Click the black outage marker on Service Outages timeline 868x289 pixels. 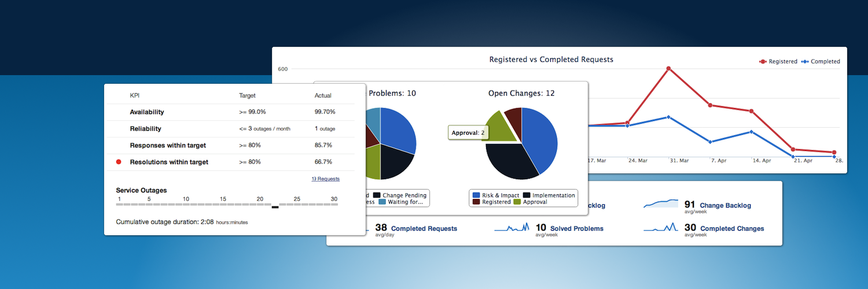(x=275, y=208)
